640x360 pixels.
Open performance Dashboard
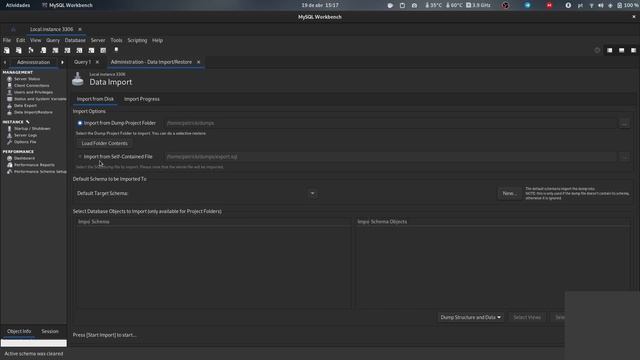coord(24,158)
